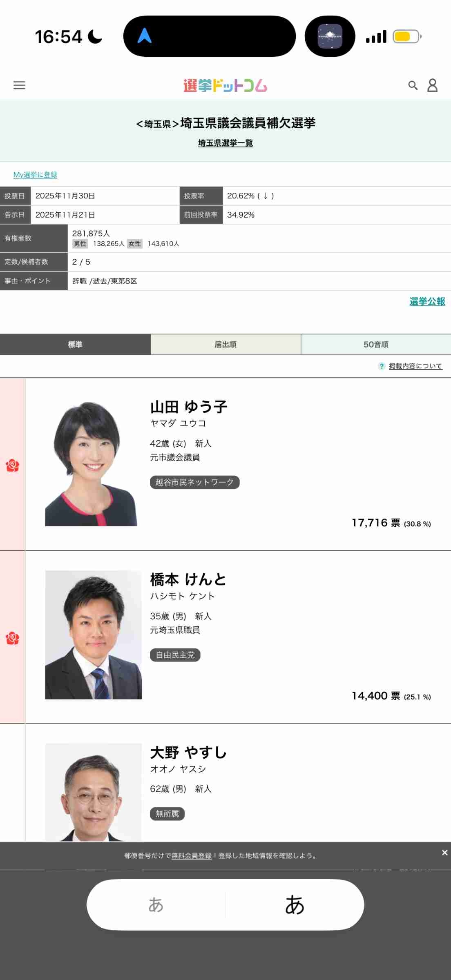This screenshot has height=980, width=451.
Task: Select the larger あ text size option
Action: click(295, 905)
